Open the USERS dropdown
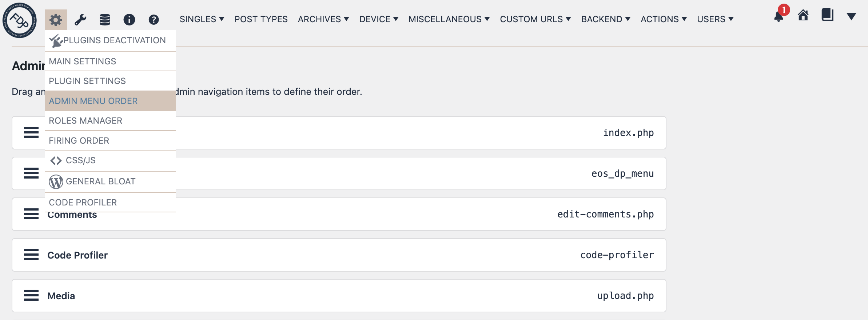Image resolution: width=868 pixels, height=320 pixels. 714,19
